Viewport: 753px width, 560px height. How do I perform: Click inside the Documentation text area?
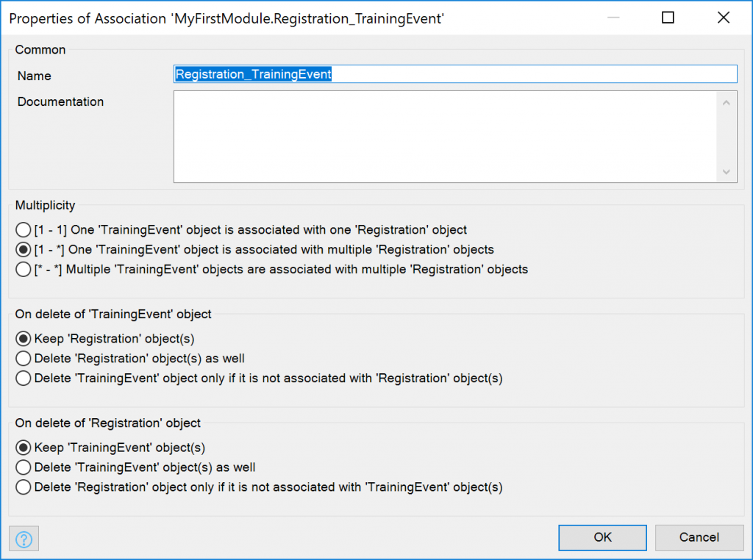(445, 137)
